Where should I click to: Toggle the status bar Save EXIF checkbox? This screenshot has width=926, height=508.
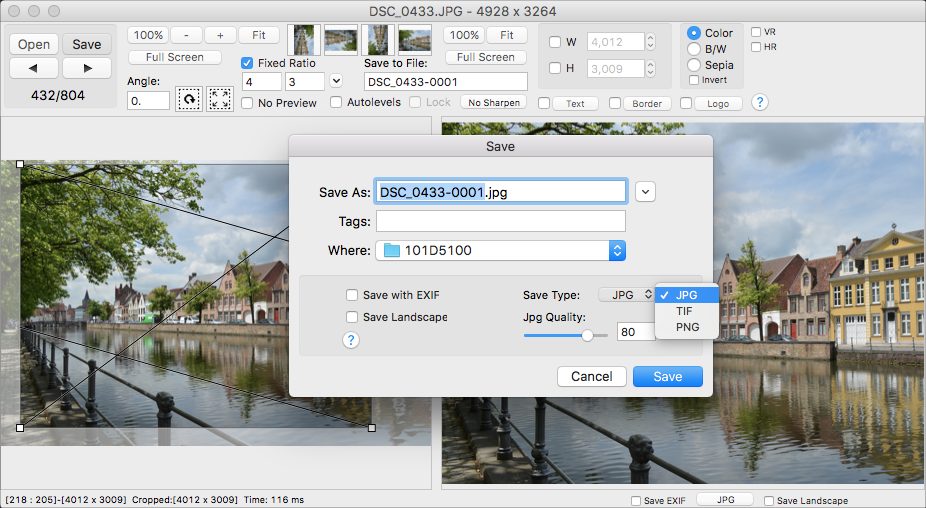(x=636, y=501)
